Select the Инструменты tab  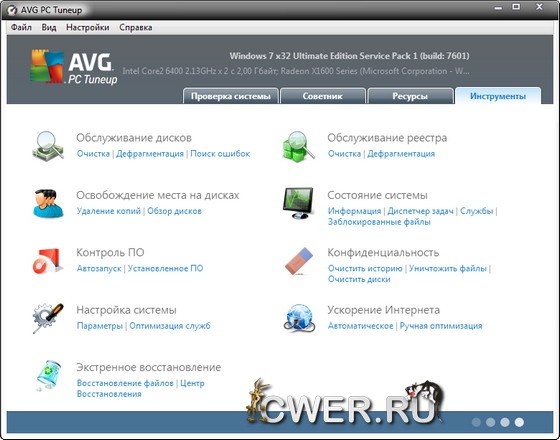[498, 96]
